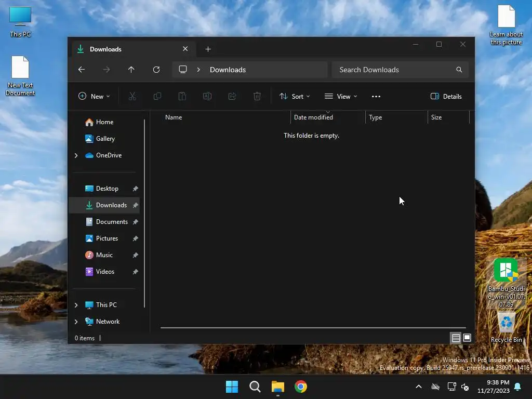532x399 pixels.
Task: Toggle the Details pane
Action: pos(446,96)
